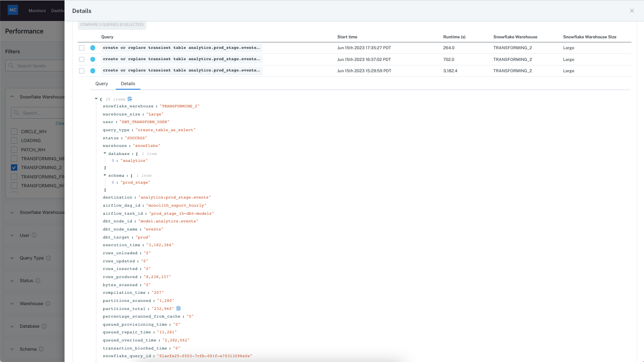Viewport: 644px width, 362px height.
Task: Click the 3,182.4 runtime cell
Action: point(450,71)
